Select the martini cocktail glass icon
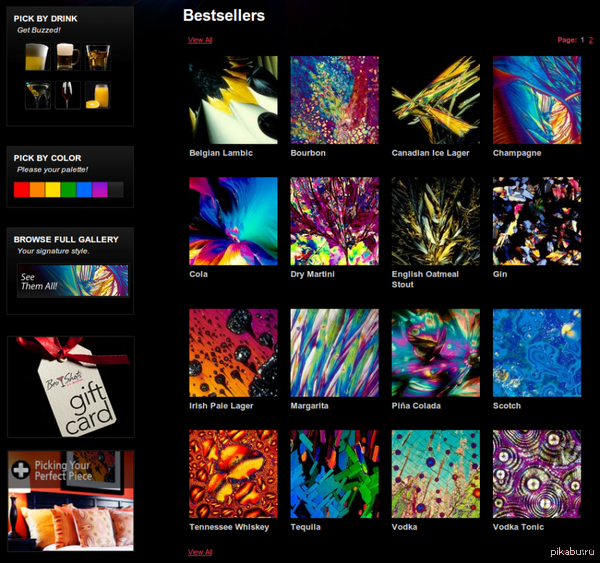 click(x=37, y=95)
